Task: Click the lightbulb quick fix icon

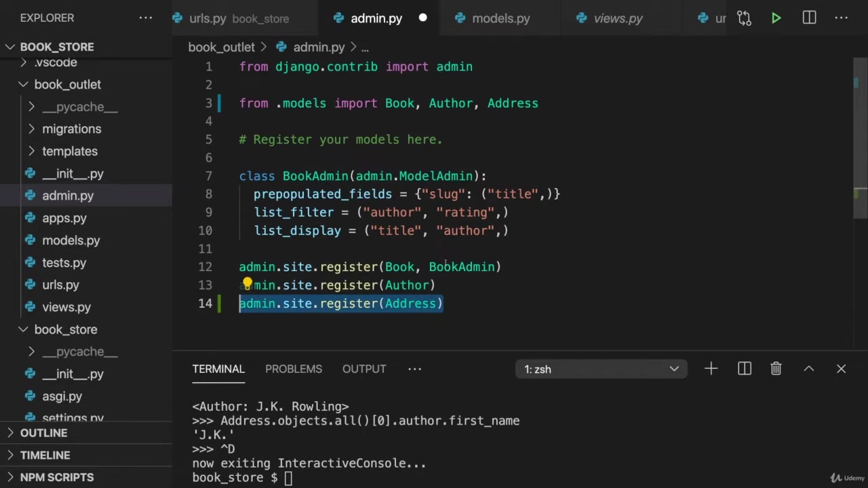Action: point(247,285)
